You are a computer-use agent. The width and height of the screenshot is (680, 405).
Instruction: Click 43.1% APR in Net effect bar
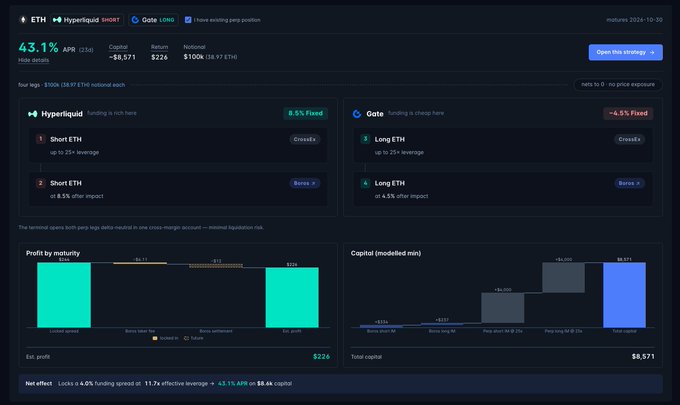pyautogui.click(x=232, y=383)
